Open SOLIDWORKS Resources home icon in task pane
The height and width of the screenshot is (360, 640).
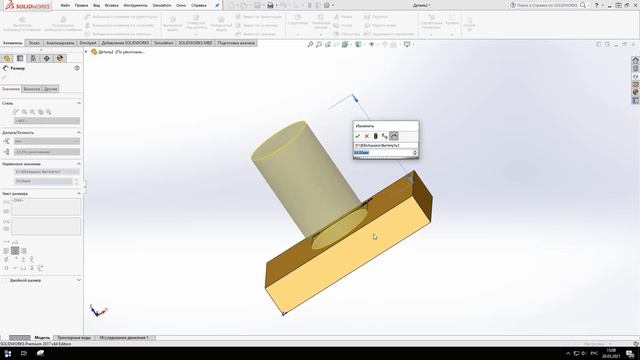coord(636,60)
